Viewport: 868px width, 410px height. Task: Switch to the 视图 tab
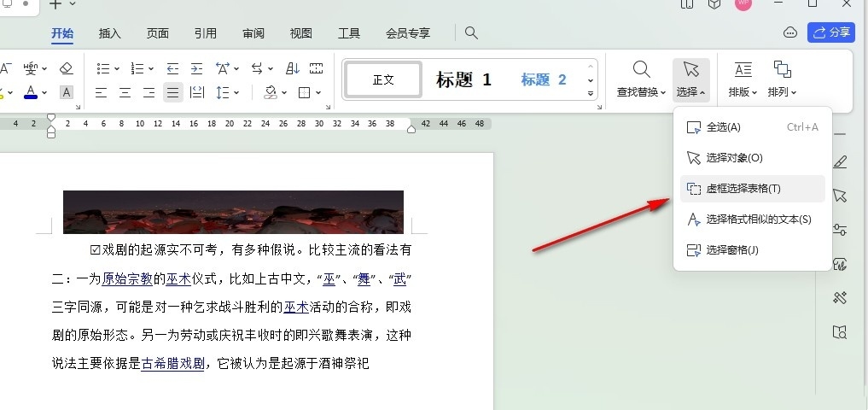pos(301,33)
